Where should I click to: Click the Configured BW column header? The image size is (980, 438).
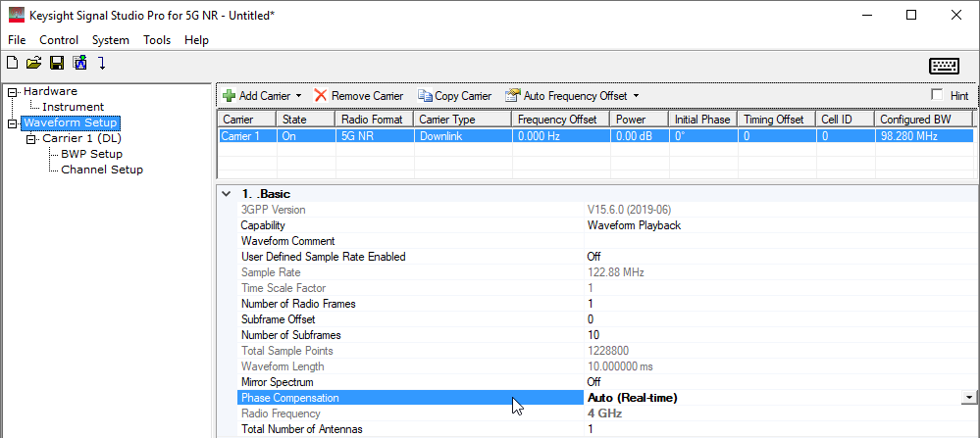pos(923,120)
